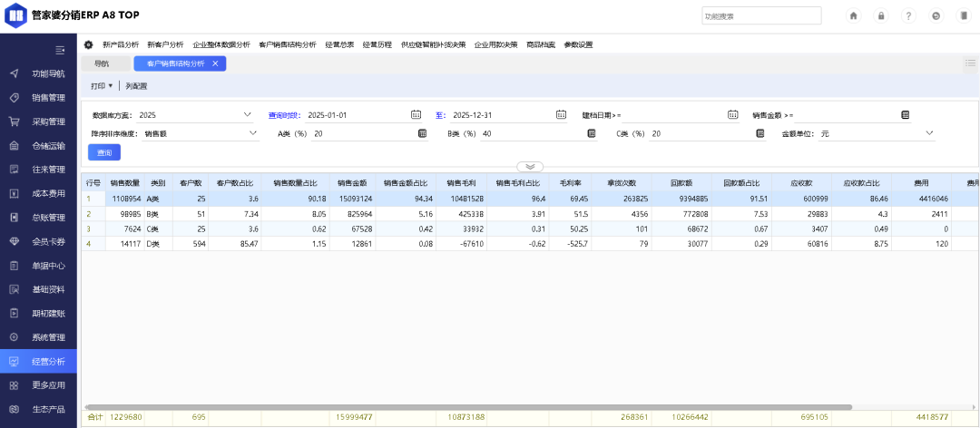Open calculator icon for A类 percent
980x428 pixels.
pos(423,133)
